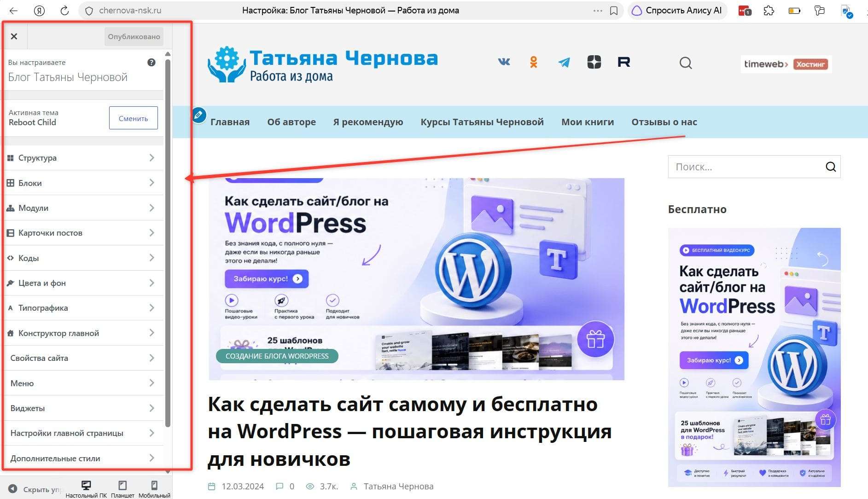The height and width of the screenshot is (499, 868).
Task: Open the Виджеты section
Action: click(84, 408)
